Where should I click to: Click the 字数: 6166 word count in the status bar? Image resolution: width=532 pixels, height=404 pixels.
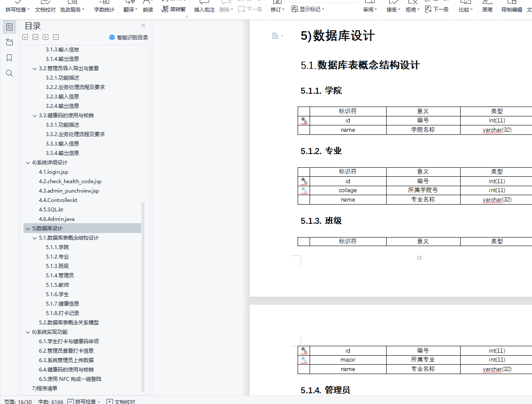(50, 401)
